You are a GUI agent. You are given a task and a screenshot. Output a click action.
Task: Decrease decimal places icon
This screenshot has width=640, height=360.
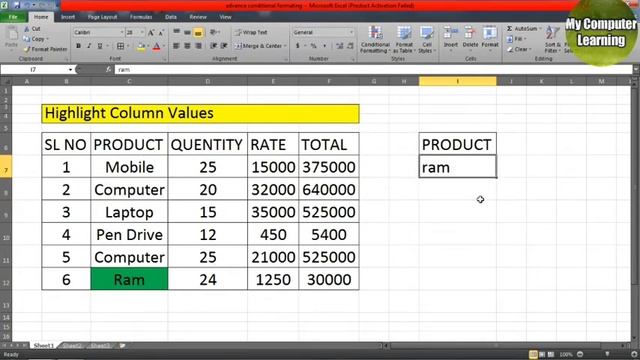pyautogui.click(x=350, y=46)
